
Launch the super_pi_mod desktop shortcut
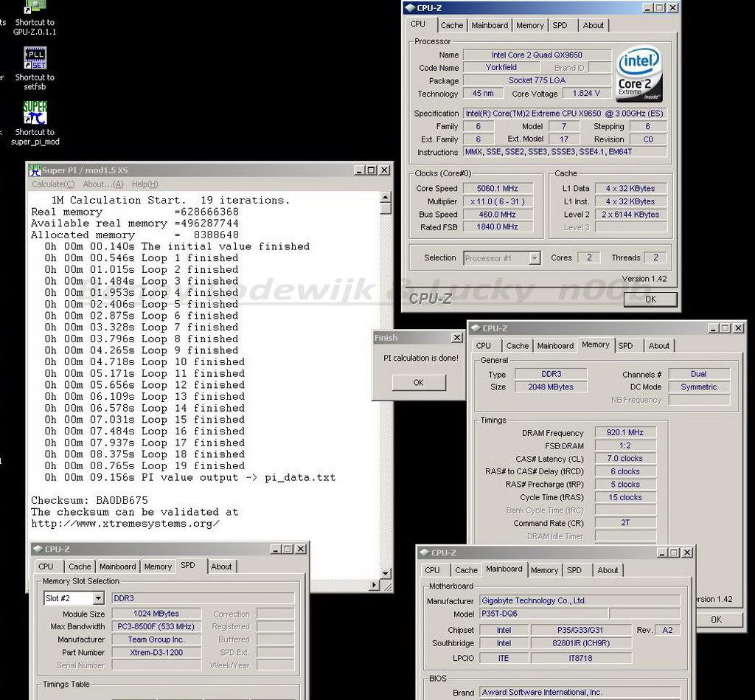(x=35, y=113)
